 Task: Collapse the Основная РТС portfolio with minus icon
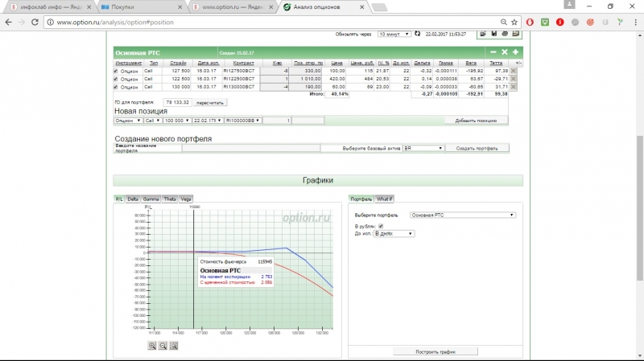(x=493, y=52)
